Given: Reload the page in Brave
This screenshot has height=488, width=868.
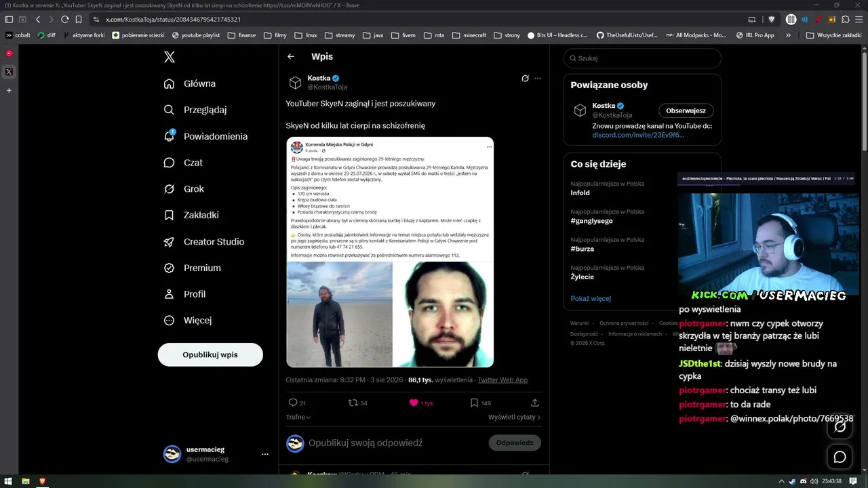Looking at the screenshot, I should pos(64,20).
